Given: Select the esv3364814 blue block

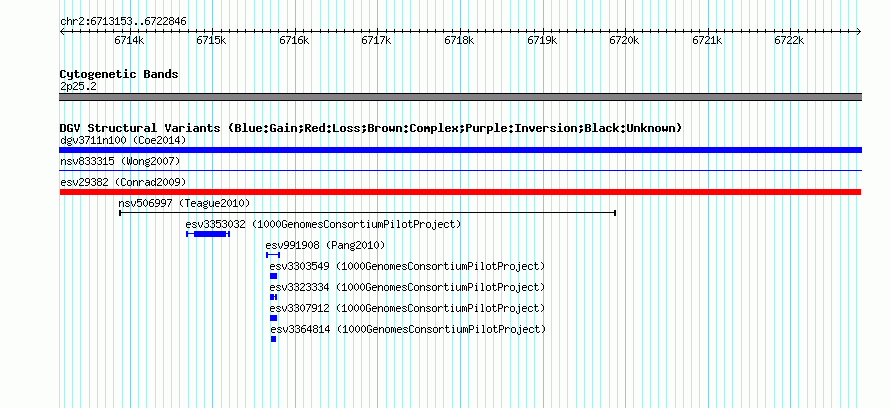Looking at the screenshot, I should coord(274,339).
